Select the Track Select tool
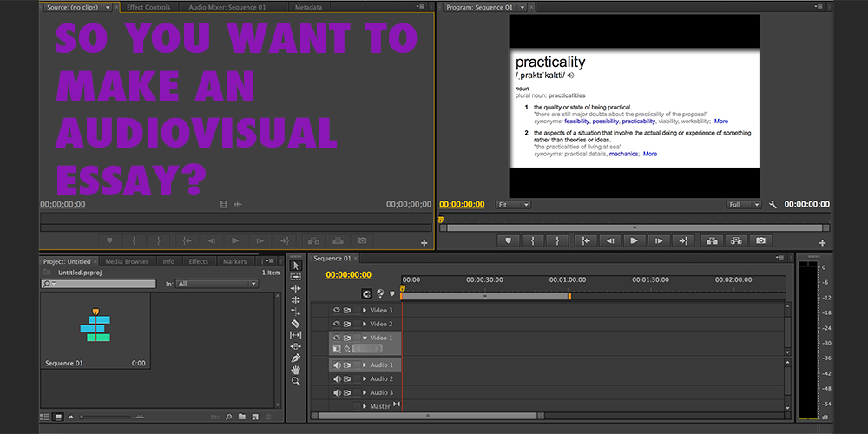The width and height of the screenshot is (868, 434). click(x=296, y=277)
